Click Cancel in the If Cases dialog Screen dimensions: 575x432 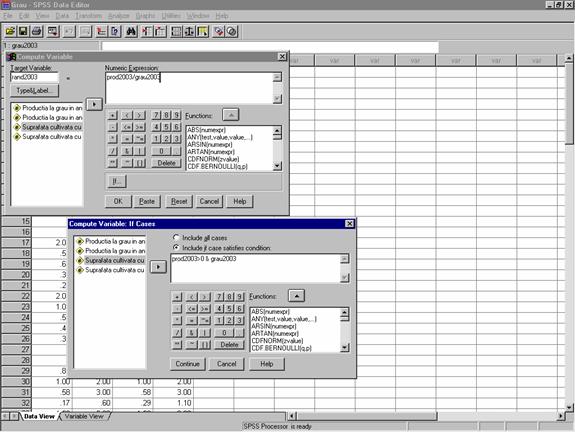click(x=226, y=364)
